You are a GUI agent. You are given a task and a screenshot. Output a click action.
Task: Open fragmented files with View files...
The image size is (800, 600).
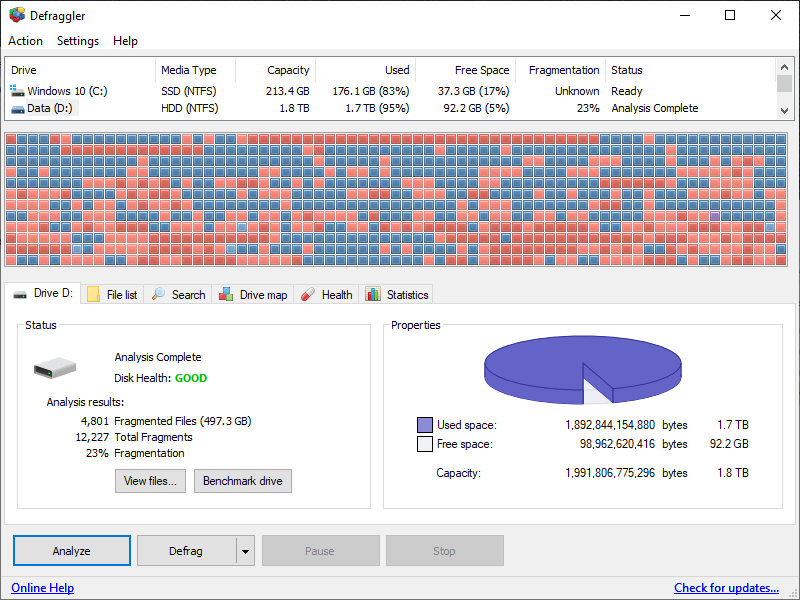point(150,481)
